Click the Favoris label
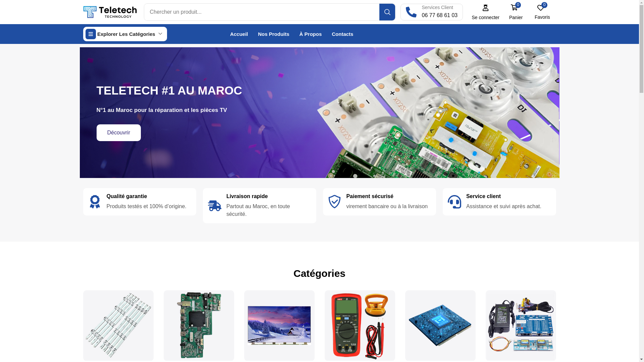644x362 pixels. [542, 17]
